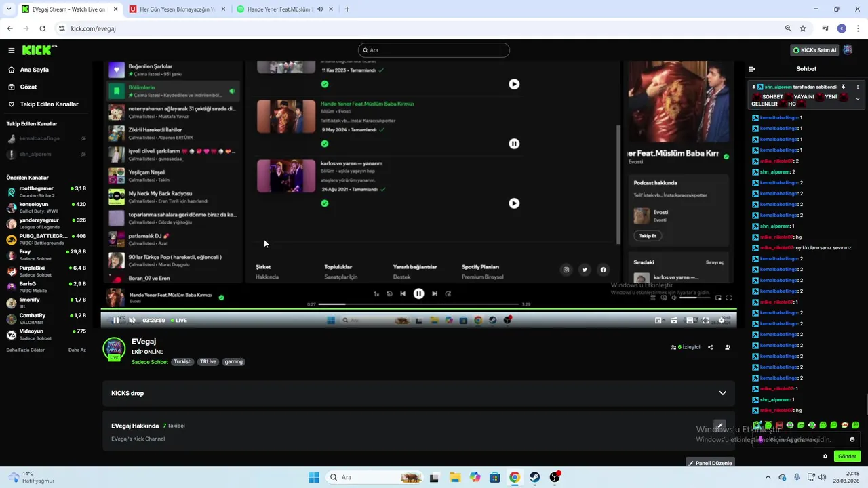
Task: Select Yeşilçam Neşeli playlist in stream
Action: (174, 176)
